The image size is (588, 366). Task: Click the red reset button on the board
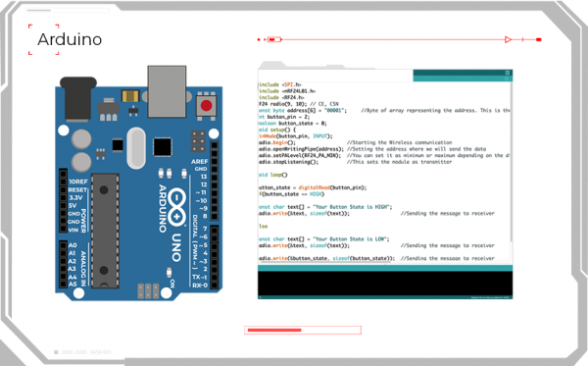click(206, 106)
